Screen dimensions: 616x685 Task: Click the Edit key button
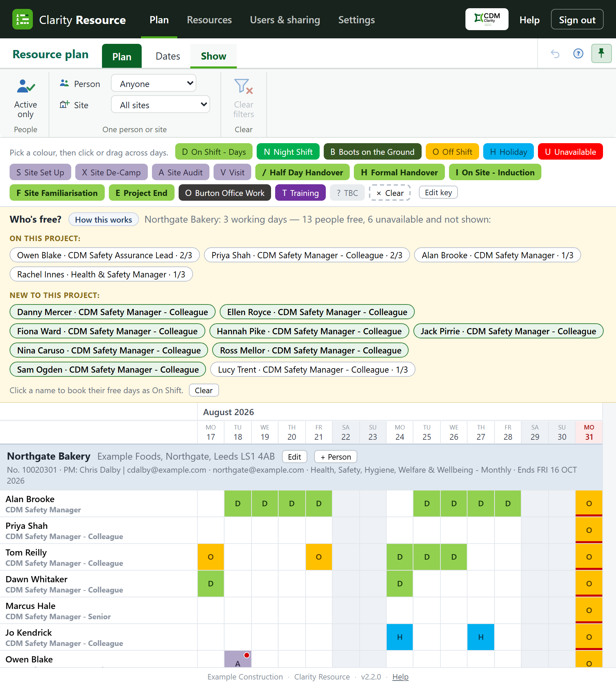point(438,192)
